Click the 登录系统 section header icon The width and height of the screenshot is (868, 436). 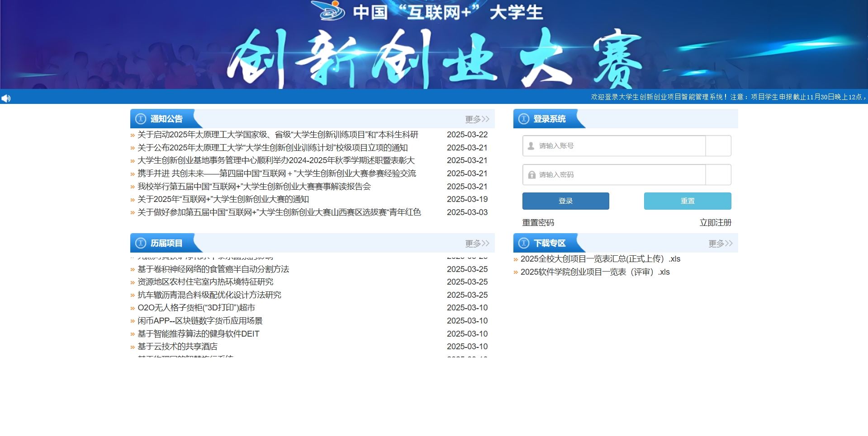tap(524, 119)
